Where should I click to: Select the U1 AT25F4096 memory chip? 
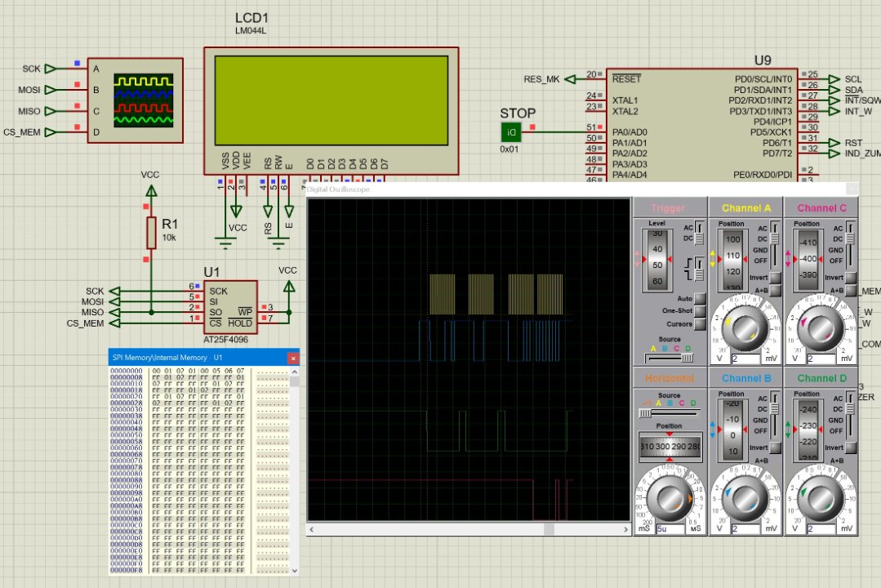coord(230,308)
